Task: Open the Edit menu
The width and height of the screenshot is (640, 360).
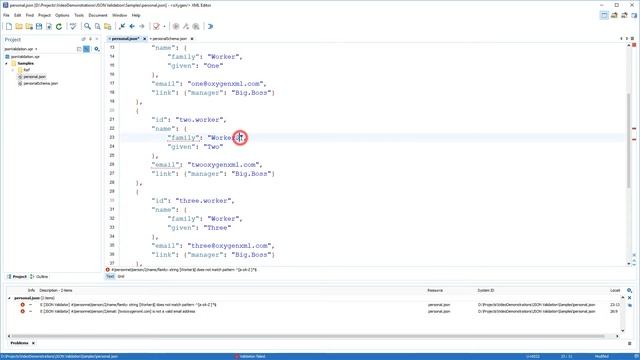Action: point(18,15)
